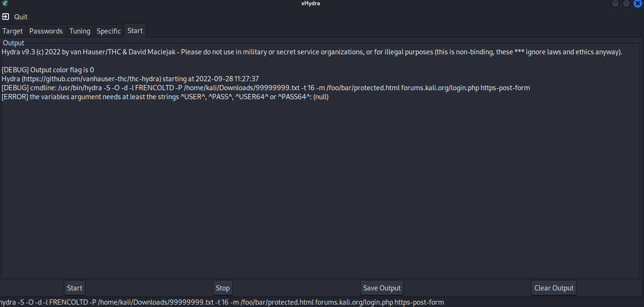The width and height of the screenshot is (644, 307).
Task: Close the xHydra window
Action: (637, 3)
